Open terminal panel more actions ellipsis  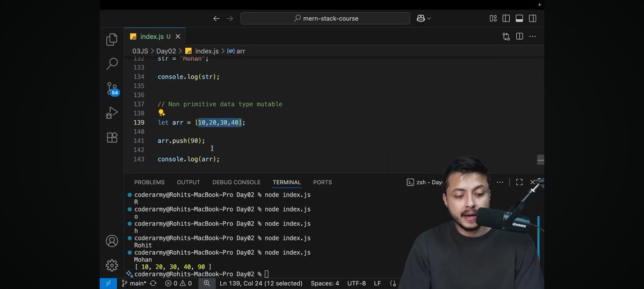(x=500, y=182)
